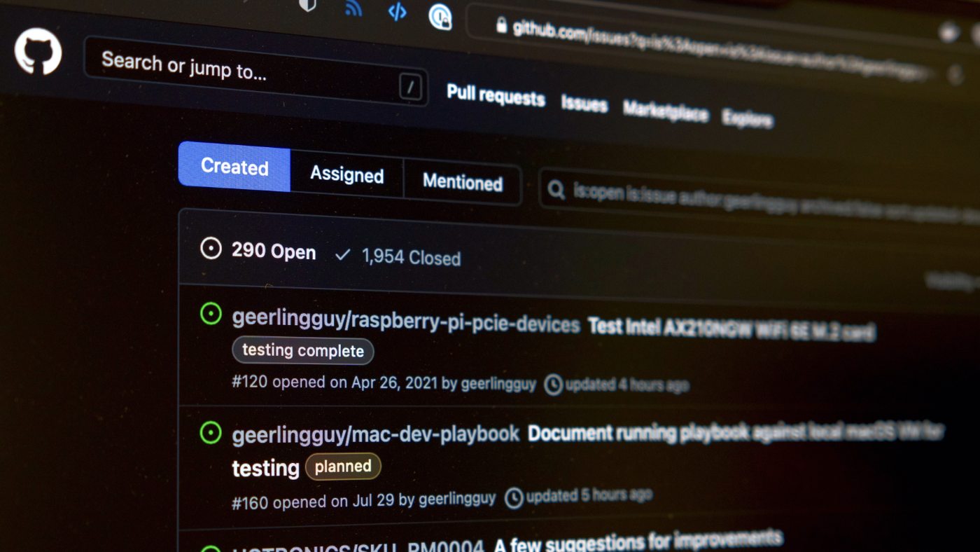Click open status icon of mac-dev-playbook issue
The image size is (980, 552).
tap(211, 433)
